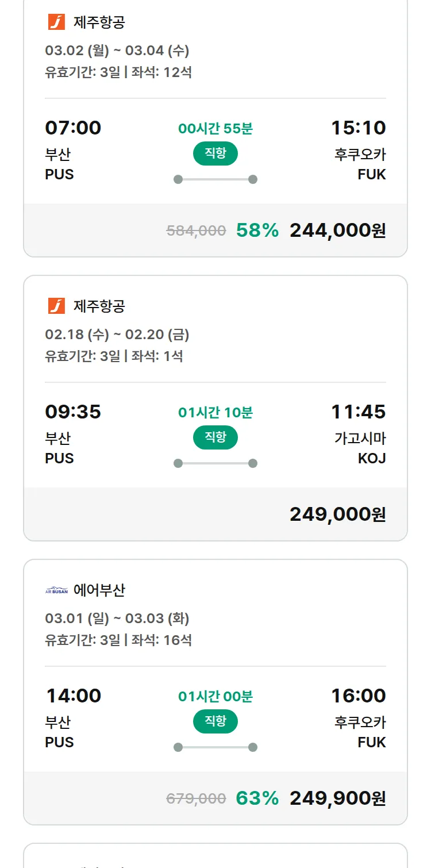Click the 제주항공 name on the 02.18 flight
The image size is (431, 868).
[99, 306]
